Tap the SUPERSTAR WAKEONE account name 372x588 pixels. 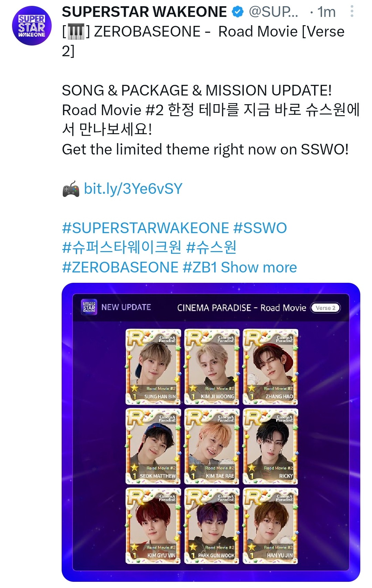click(144, 12)
